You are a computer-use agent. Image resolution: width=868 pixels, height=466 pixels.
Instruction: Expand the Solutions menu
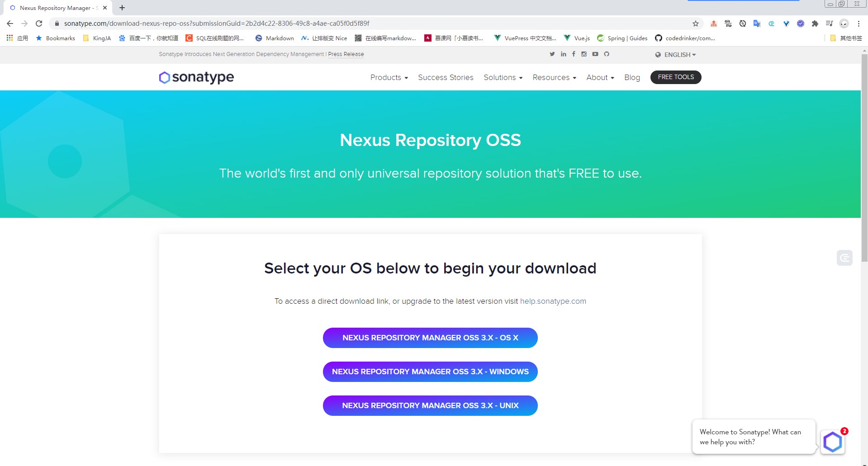[x=503, y=77]
